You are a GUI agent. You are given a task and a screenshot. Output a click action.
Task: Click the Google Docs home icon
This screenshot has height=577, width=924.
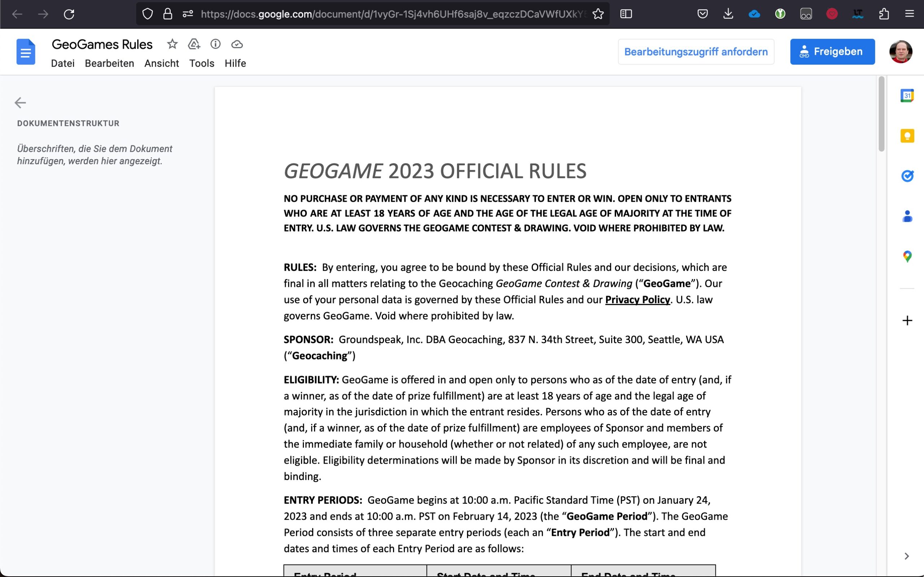pos(26,52)
